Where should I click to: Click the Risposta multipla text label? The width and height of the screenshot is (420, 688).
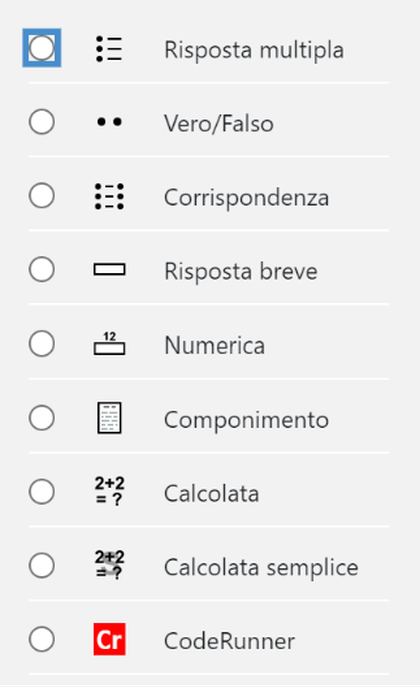click(254, 50)
